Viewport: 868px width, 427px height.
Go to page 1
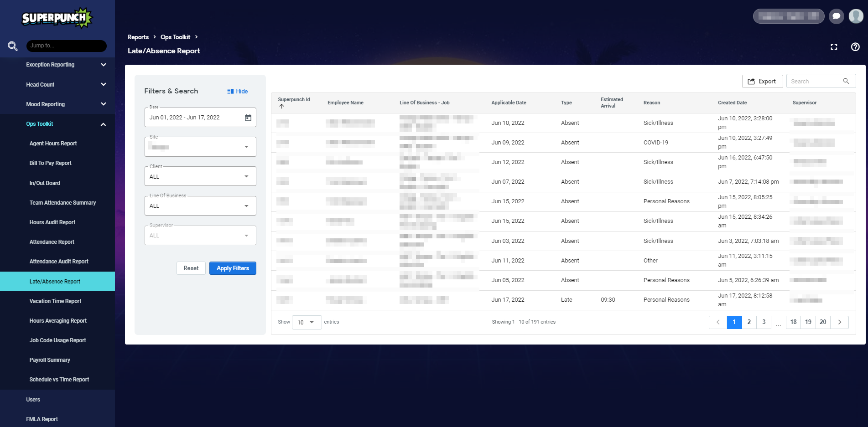click(x=734, y=322)
